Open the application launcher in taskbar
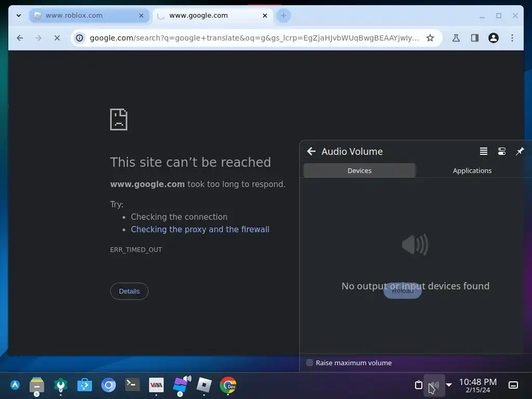 [x=15, y=385]
